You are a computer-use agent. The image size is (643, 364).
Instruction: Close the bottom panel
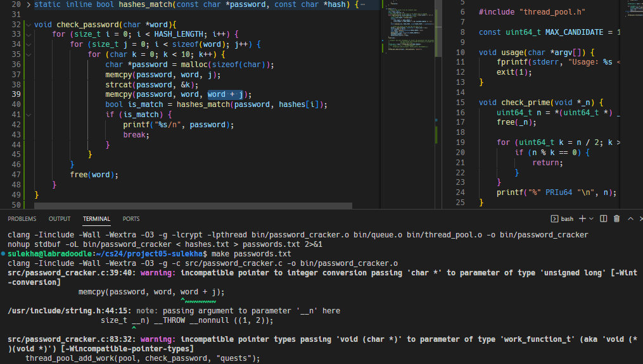click(x=642, y=218)
